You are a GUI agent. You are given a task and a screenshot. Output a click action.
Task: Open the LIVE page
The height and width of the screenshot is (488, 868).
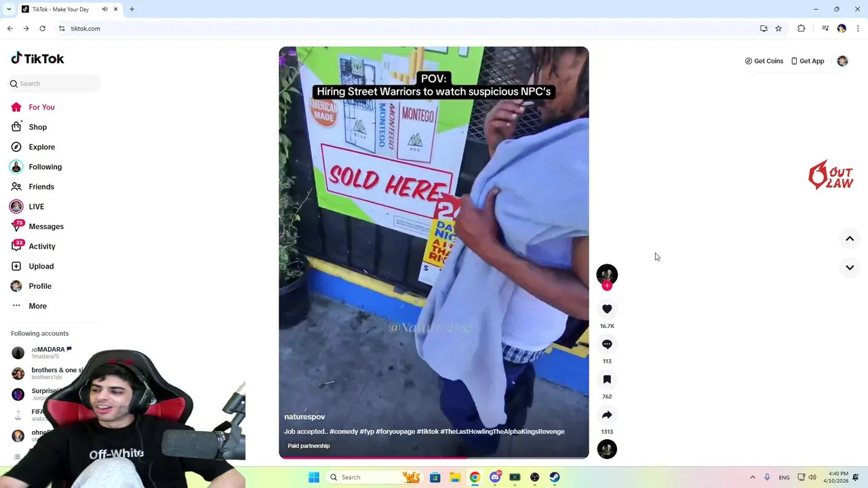pyautogui.click(x=36, y=207)
